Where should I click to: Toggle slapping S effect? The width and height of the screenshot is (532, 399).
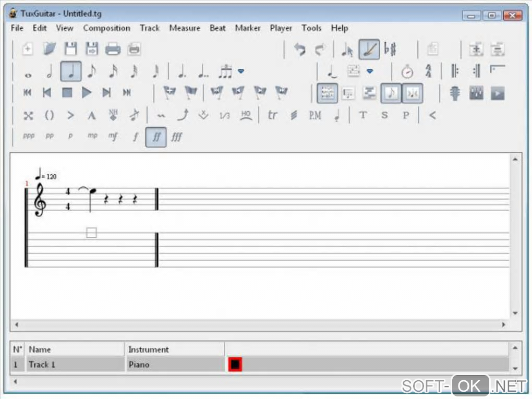click(384, 115)
